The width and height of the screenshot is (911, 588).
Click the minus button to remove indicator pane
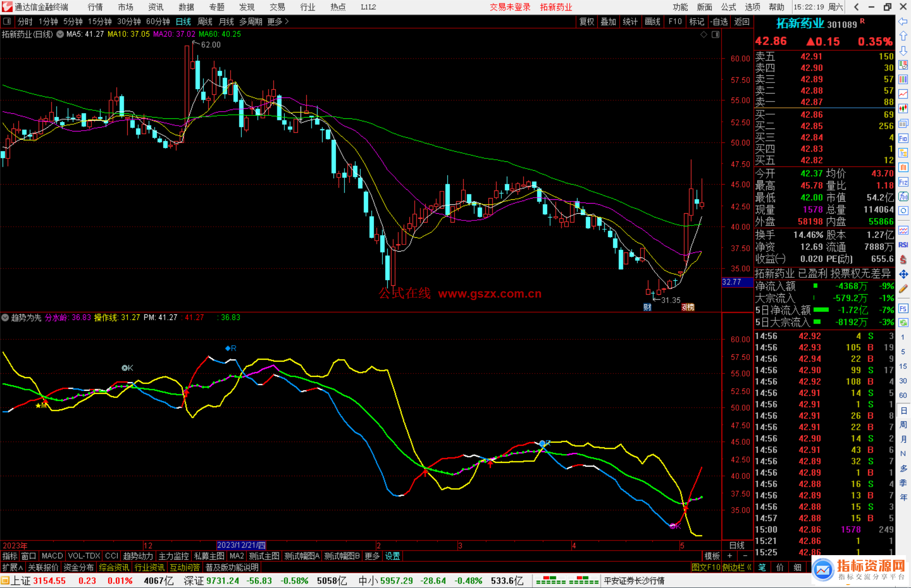tap(745, 556)
